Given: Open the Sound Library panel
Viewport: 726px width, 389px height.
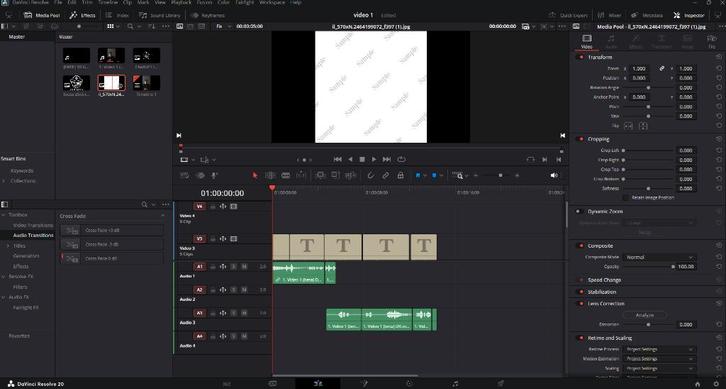Looking at the screenshot, I should [x=160, y=15].
